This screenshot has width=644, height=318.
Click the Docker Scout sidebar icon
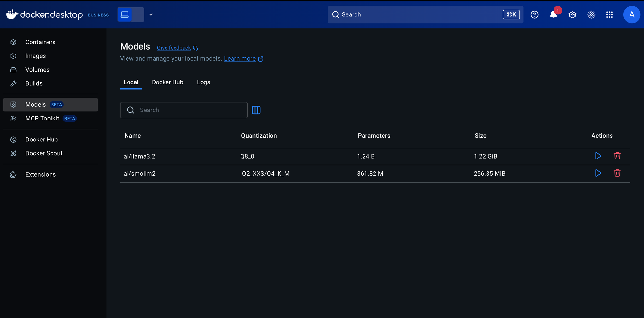tap(14, 153)
